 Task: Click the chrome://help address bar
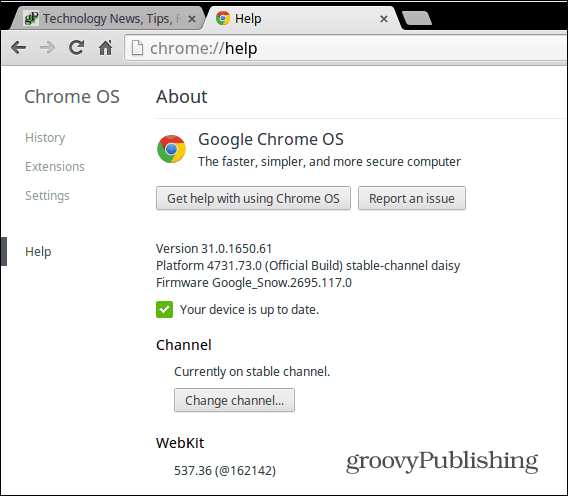click(x=346, y=48)
